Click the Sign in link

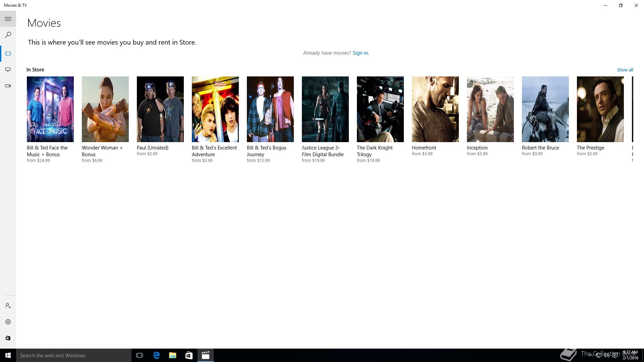(x=361, y=53)
